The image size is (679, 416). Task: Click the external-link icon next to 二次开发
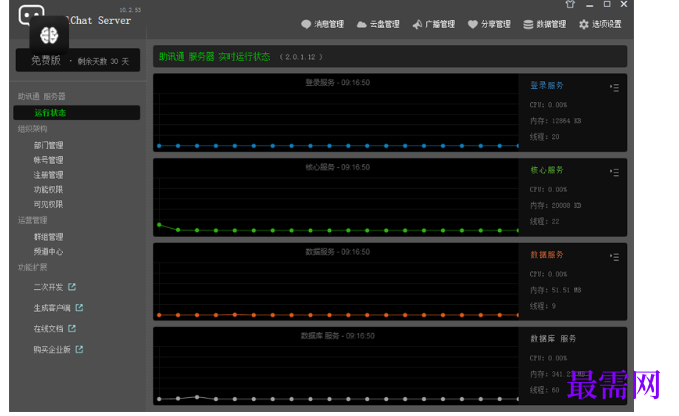click(72, 287)
